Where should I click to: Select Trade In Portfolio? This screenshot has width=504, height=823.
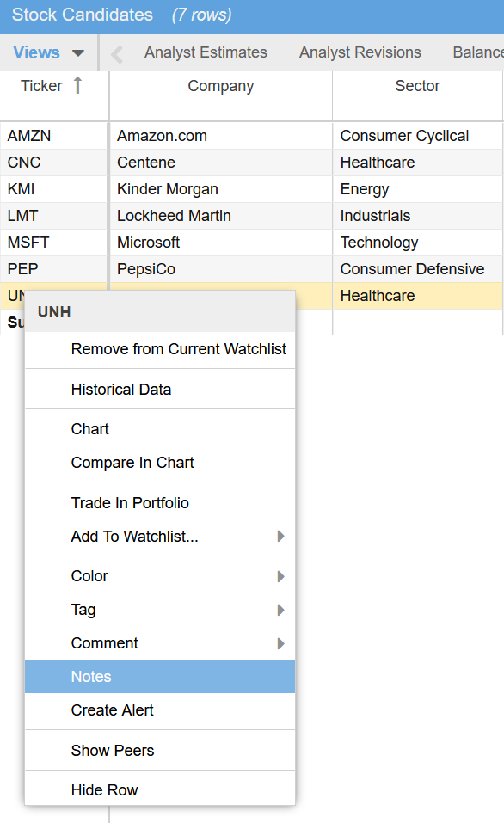[160, 503]
